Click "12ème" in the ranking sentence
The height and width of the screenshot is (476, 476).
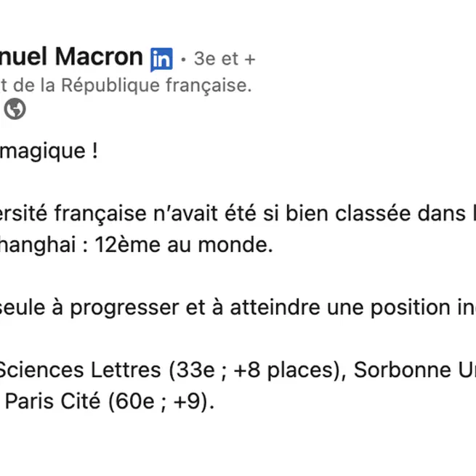[x=127, y=245]
